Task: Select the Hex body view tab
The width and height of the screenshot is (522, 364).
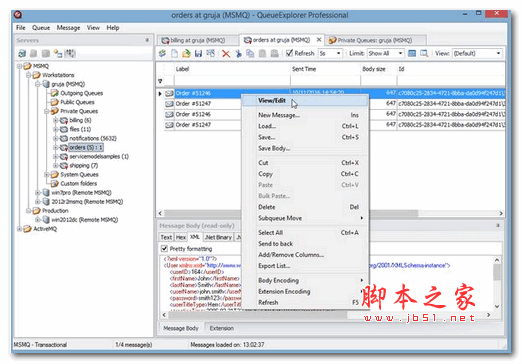Action: 181,237
